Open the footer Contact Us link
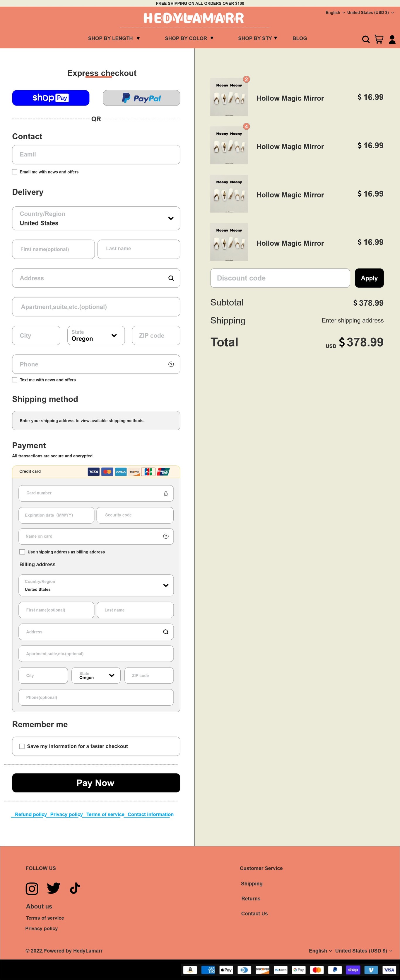400x980 pixels. [254, 913]
